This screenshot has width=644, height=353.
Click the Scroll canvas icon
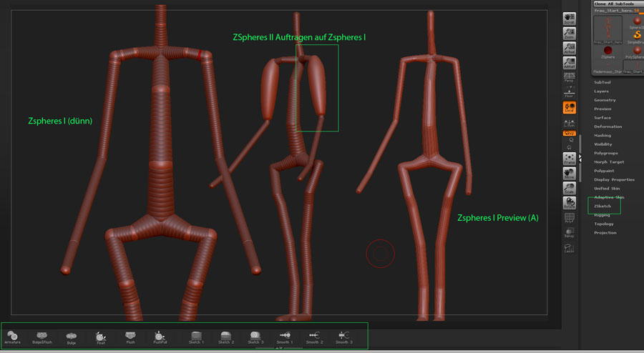[570, 17]
